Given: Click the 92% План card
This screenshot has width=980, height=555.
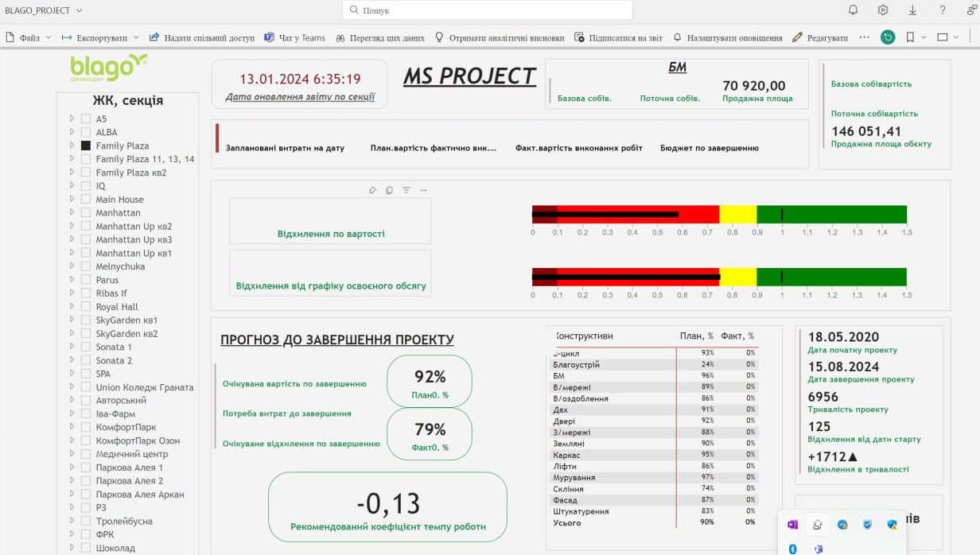Looking at the screenshot, I should click(x=430, y=382).
